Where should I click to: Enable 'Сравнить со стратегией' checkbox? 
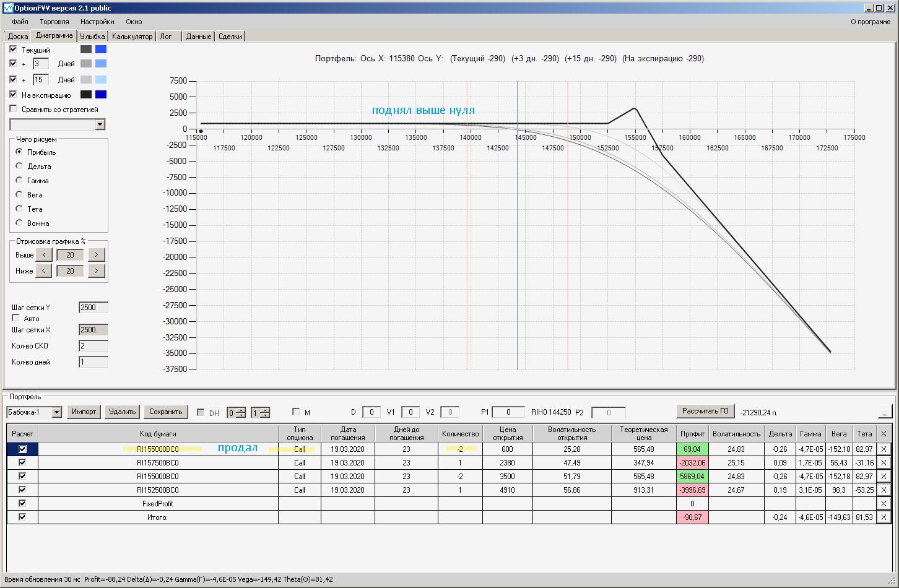(13, 109)
